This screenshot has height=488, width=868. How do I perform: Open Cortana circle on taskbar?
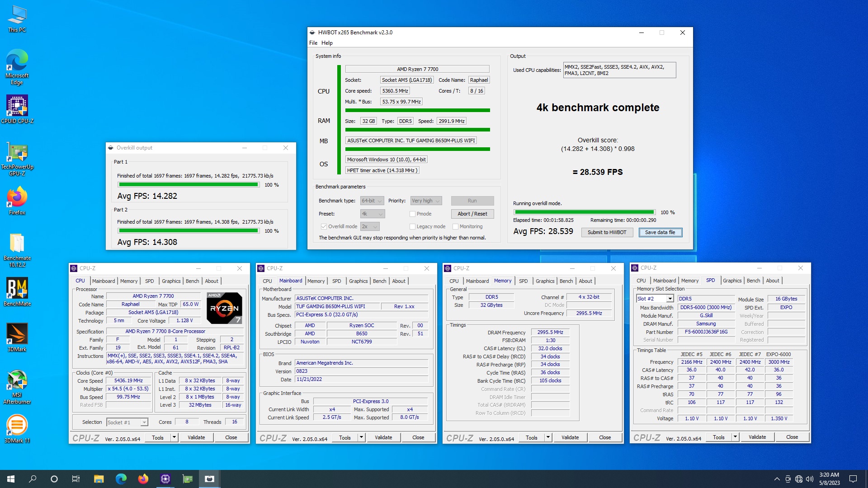click(x=54, y=479)
